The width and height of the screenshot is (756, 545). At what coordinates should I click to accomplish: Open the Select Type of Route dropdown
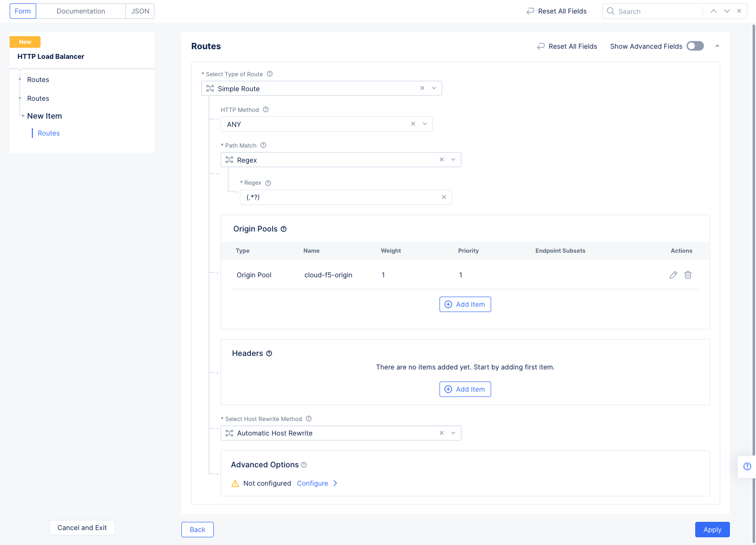click(x=434, y=88)
